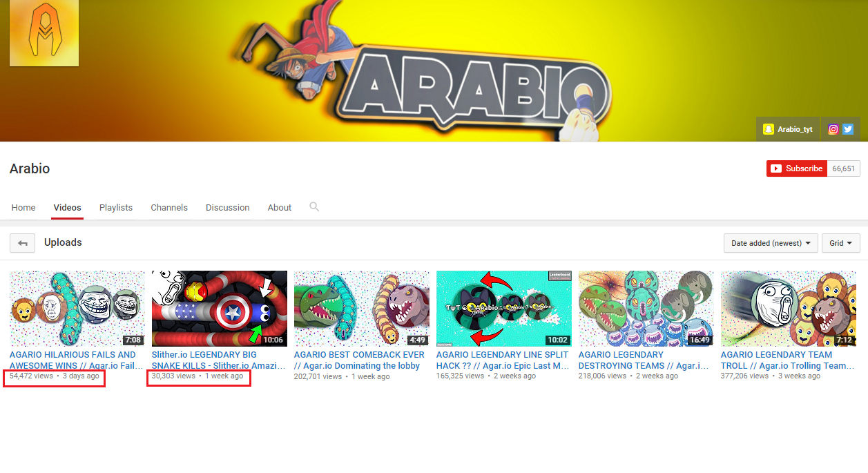
Task: Click the AGARIO LEGENDARY DESTROYING TEAMS title
Action: click(x=644, y=360)
